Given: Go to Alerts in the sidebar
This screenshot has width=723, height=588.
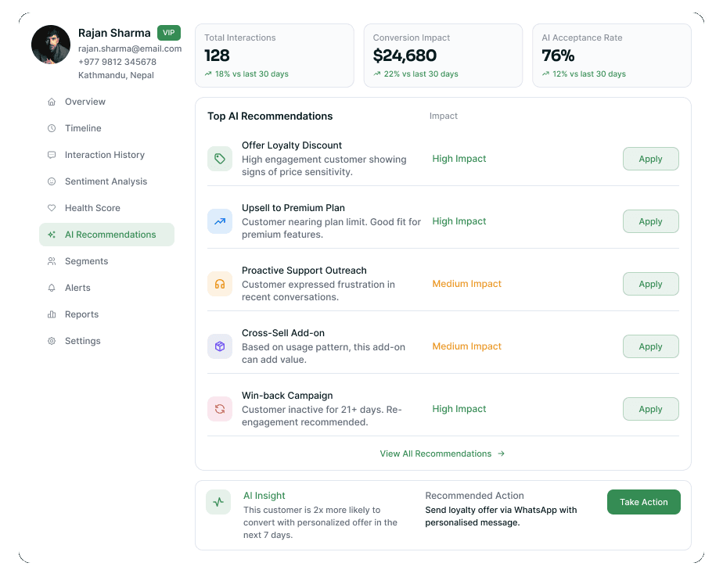Looking at the screenshot, I should (x=106, y=288).
